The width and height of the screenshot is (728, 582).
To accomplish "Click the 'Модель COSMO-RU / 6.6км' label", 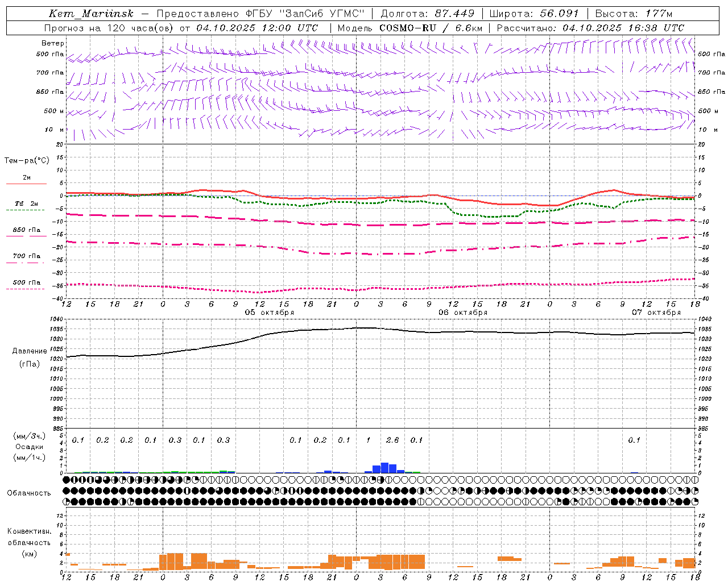I will [x=410, y=28].
